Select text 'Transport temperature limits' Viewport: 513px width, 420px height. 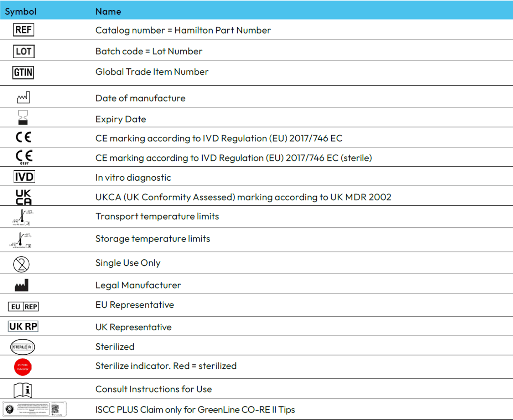coord(157,217)
